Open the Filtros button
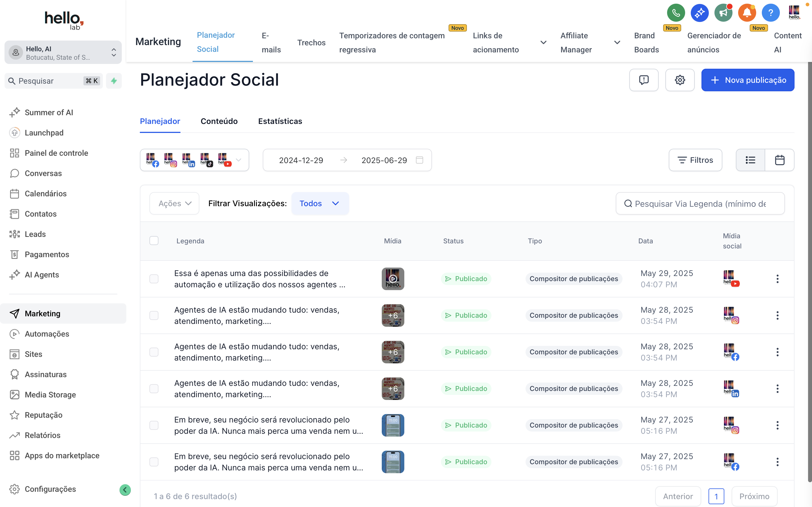 coord(695,160)
